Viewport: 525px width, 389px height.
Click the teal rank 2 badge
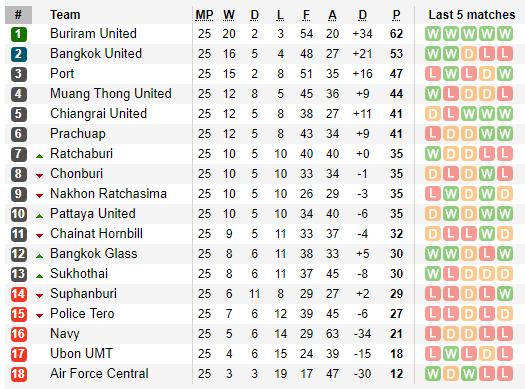[18, 54]
